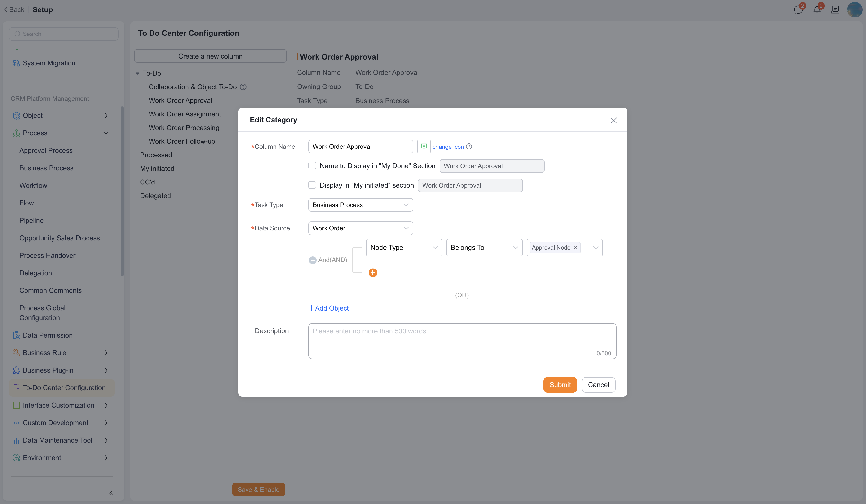Screen dimensions: 866x504
Task: Cancel the Edit Category dialog
Action: 598,385
